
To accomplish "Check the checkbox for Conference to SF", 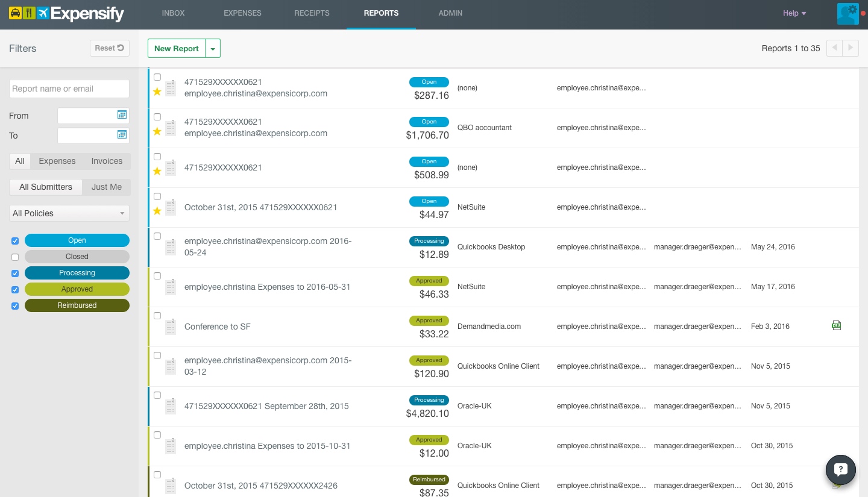I will point(157,316).
